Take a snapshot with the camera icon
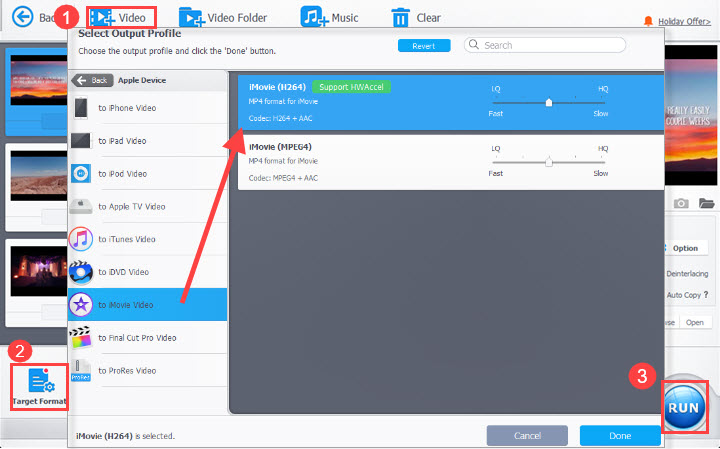Viewport: 720px width, 449px height. pos(681,203)
